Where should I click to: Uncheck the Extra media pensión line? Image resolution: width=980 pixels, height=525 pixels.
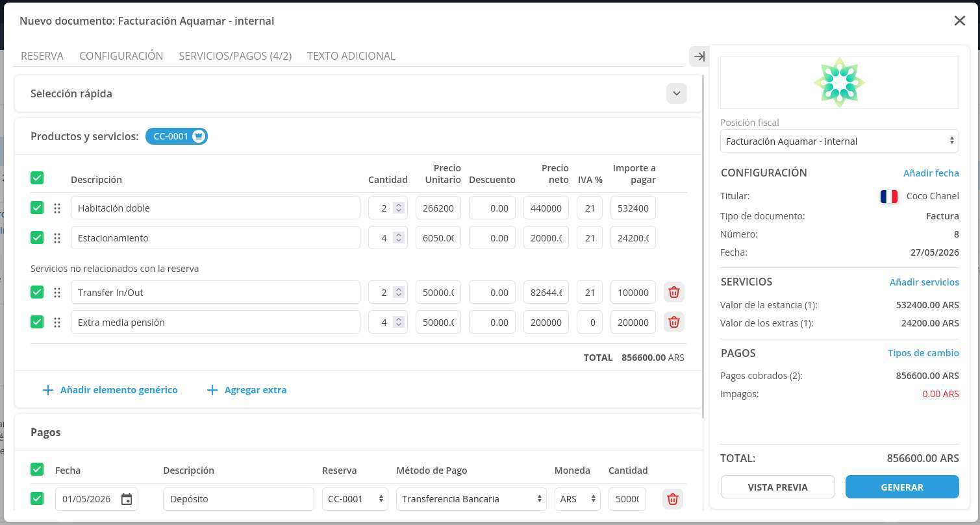37,322
